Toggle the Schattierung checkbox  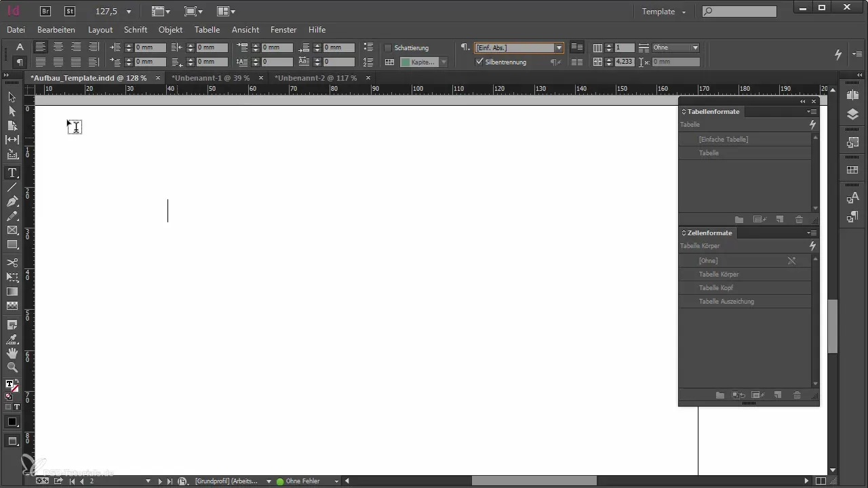point(388,48)
